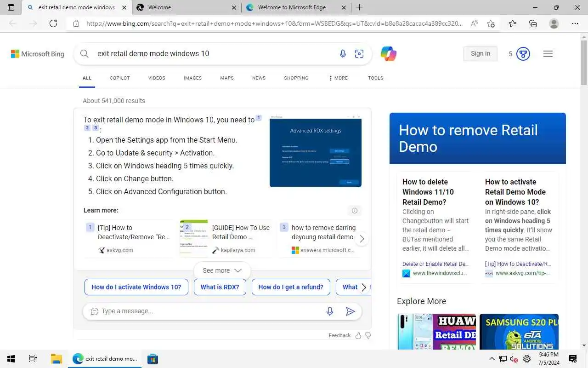This screenshot has width=588, height=368.
Task: Switch to VIDEOS search tab
Action: tap(157, 78)
